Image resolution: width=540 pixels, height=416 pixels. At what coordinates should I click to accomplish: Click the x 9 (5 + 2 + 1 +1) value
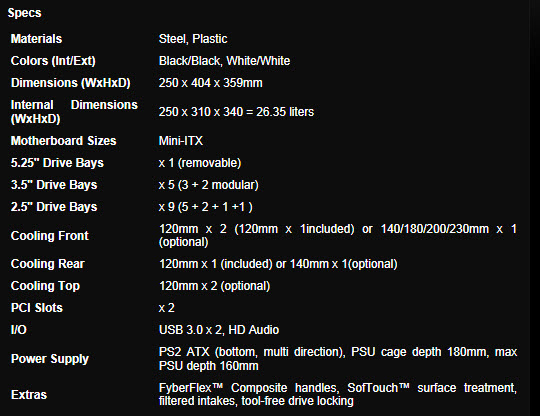[x=206, y=207]
